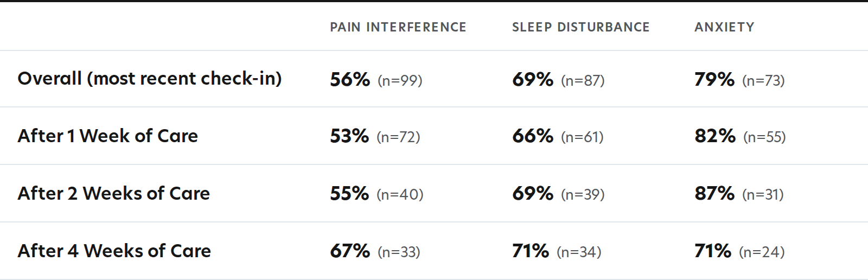Select the After 4 Weeks of Care row label

pyautogui.click(x=114, y=251)
